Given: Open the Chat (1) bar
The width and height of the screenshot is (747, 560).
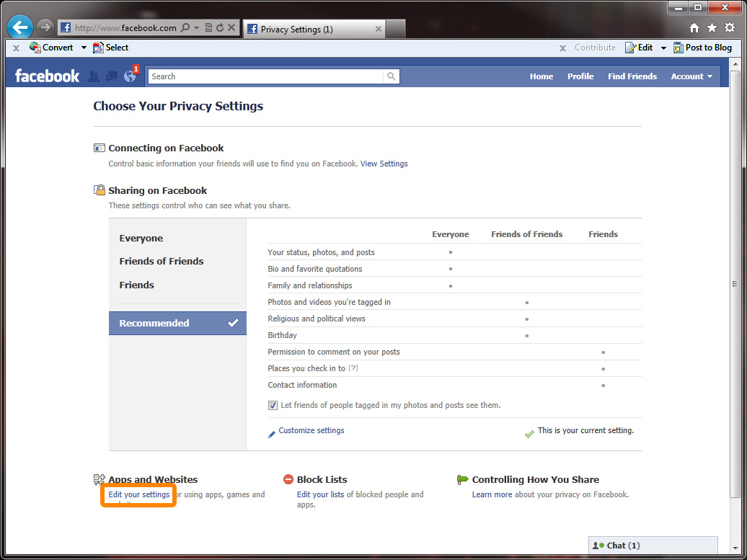Looking at the screenshot, I should coord(653,546).
